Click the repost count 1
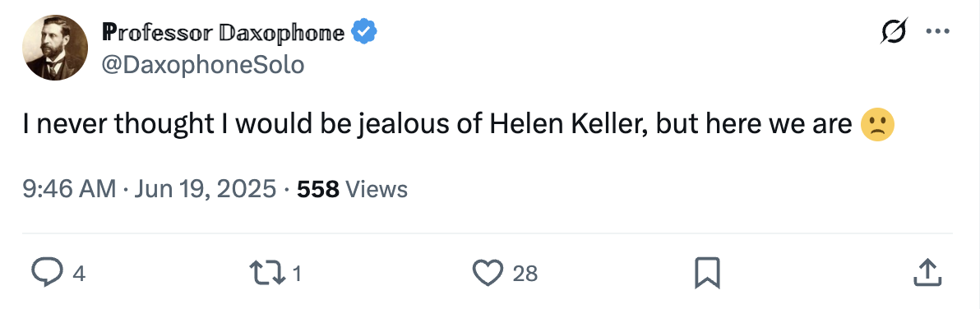 (x=298, y=274)
